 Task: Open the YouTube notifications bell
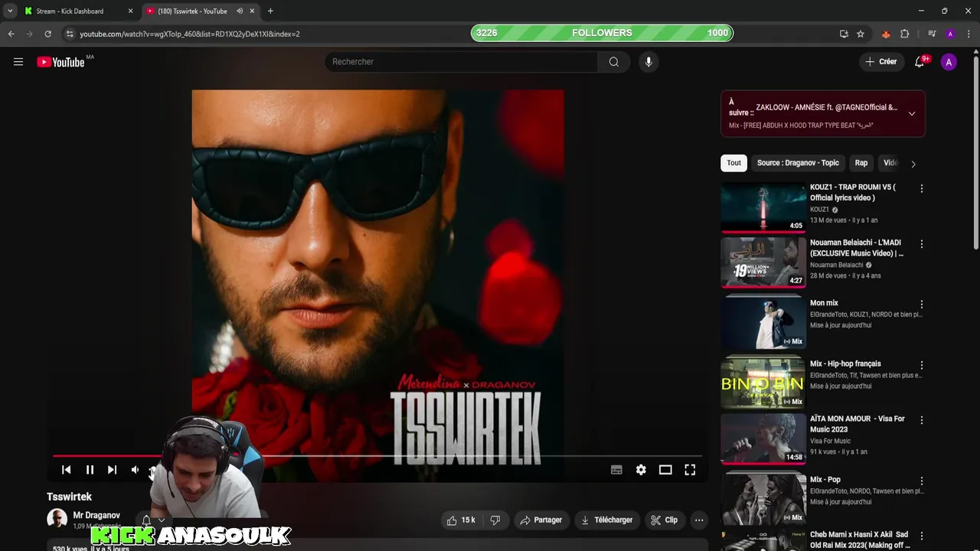(x=920, y=62)
